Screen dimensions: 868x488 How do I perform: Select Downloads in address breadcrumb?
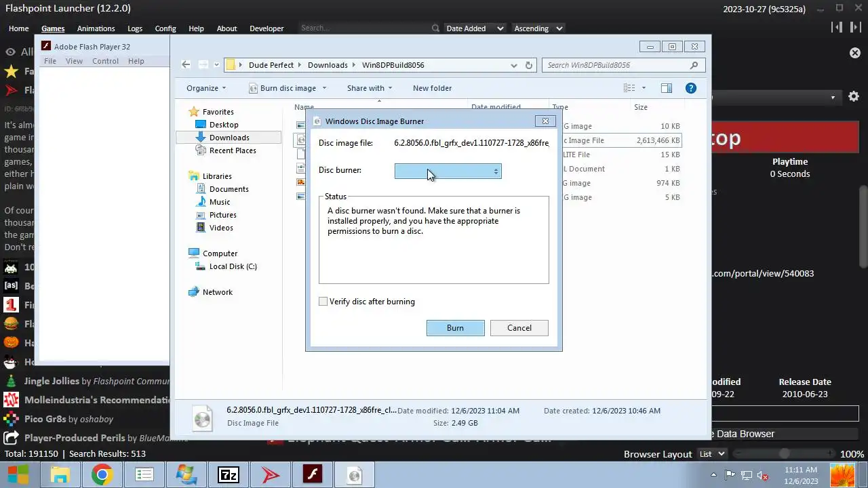coord(328,65)
